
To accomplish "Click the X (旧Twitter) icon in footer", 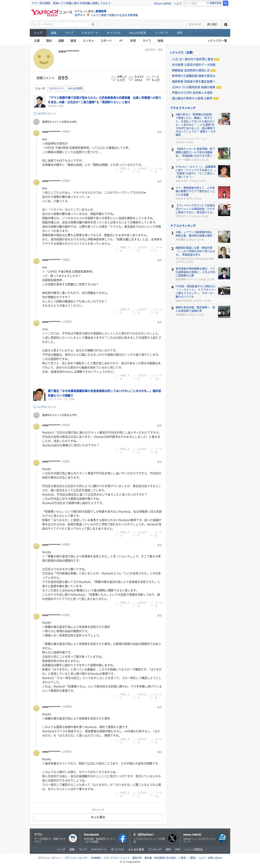I will coord(172,838).
